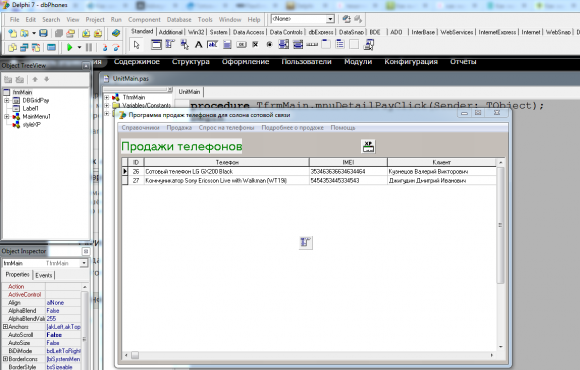Select the MainMenu component icon on form
This screenshot has width=580, height=370.
(x=306, y=243)
